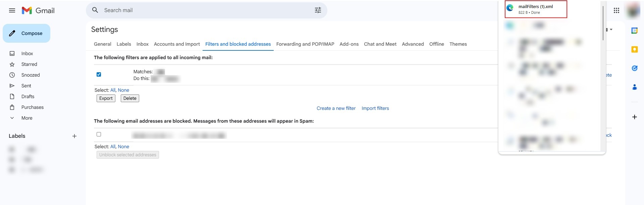Click the plus icon to create new label
Viewport: 644px width, 205px height.
tap(74, 136)
